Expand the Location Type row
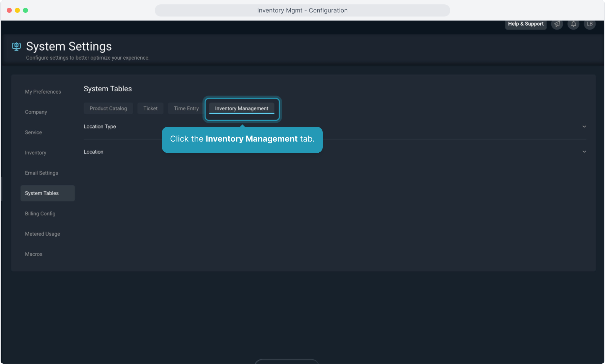Viewport: 605px width, 364px height. (100, 127)
